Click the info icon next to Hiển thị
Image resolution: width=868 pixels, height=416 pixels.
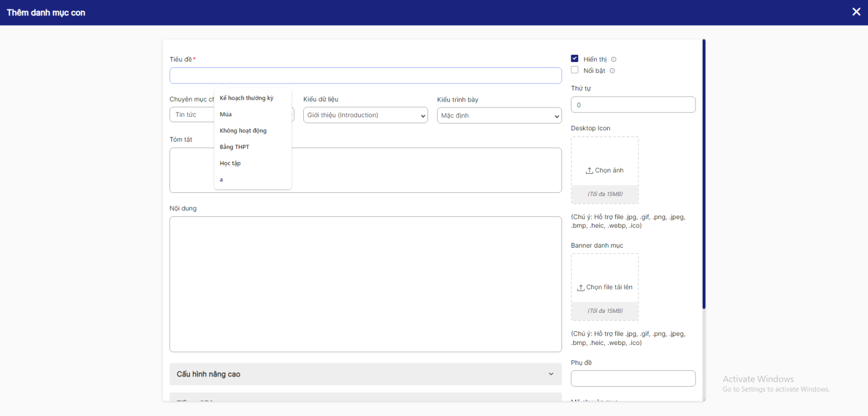point(614,60)
